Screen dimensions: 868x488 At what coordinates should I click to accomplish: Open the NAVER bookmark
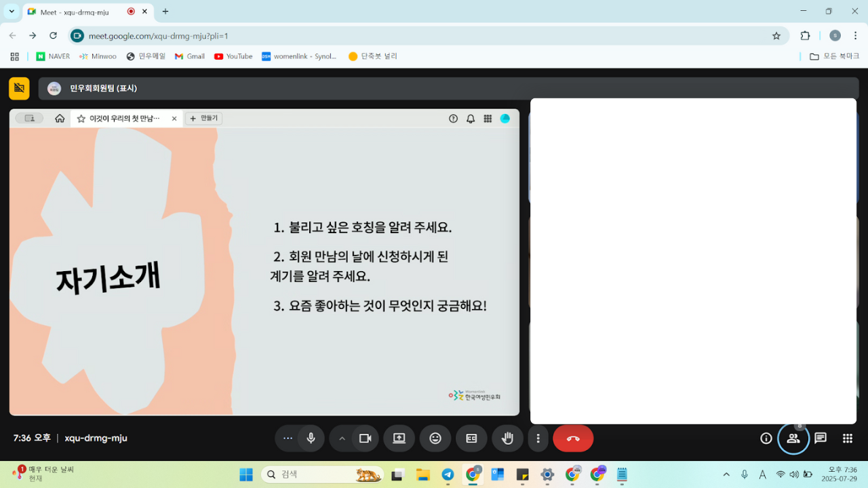[53, 56]
